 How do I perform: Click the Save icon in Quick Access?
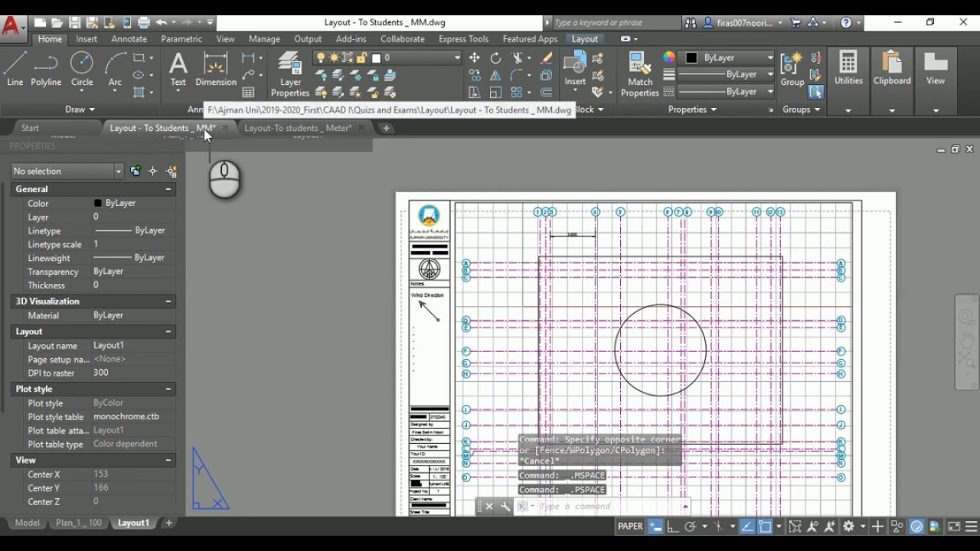pyautogui.click(x=74, y=23)
